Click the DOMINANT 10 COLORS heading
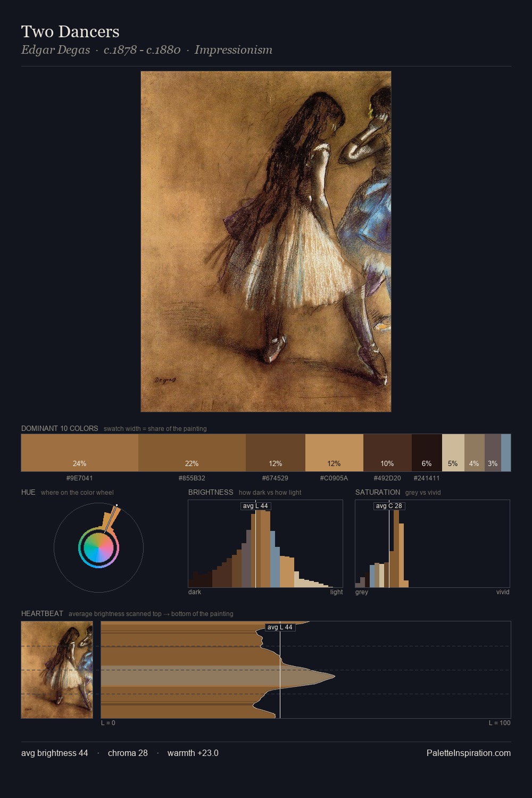Screen dimensions: 532x798 (x=60, y=428)
